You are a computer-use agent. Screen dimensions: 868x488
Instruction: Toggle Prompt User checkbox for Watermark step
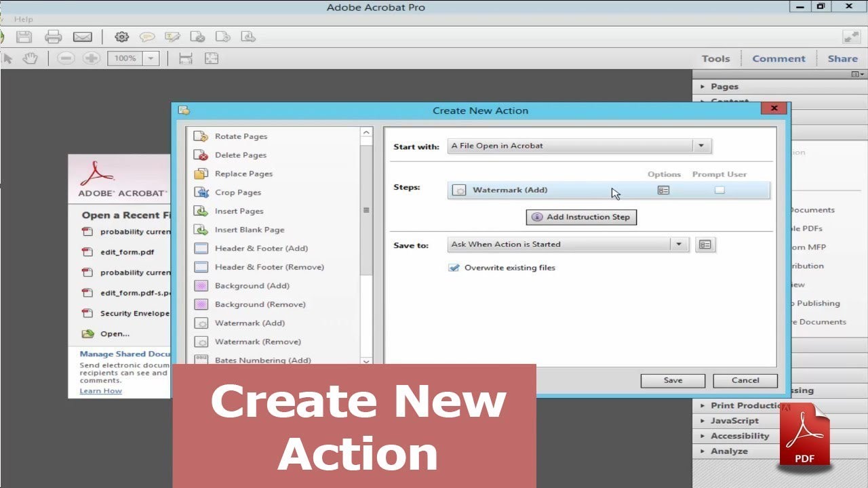click(719, 190)
